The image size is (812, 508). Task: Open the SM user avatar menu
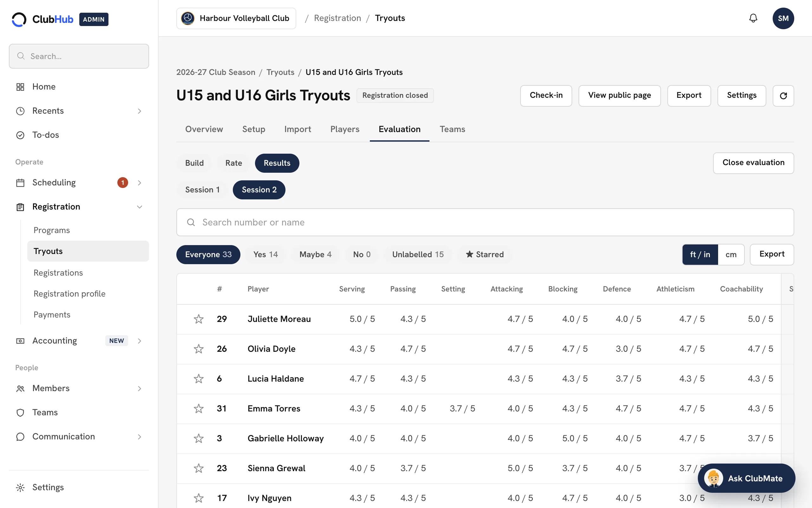pyautogui.click(x=783, y=18)
